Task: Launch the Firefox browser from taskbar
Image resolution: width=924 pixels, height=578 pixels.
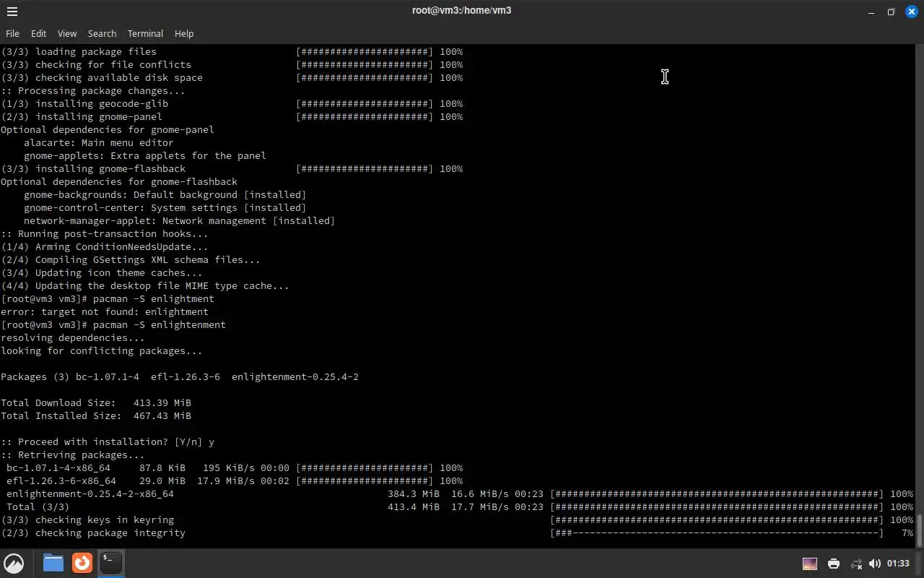Action: [82, 563]
